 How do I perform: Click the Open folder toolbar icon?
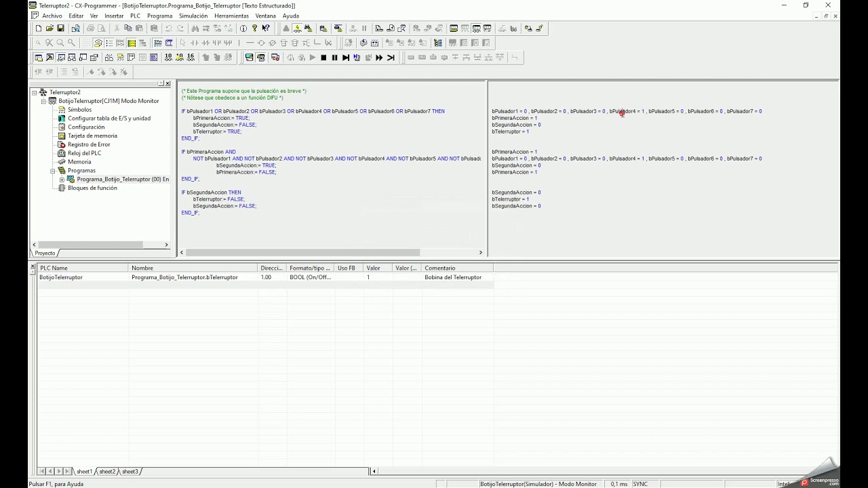pos(50,28)
